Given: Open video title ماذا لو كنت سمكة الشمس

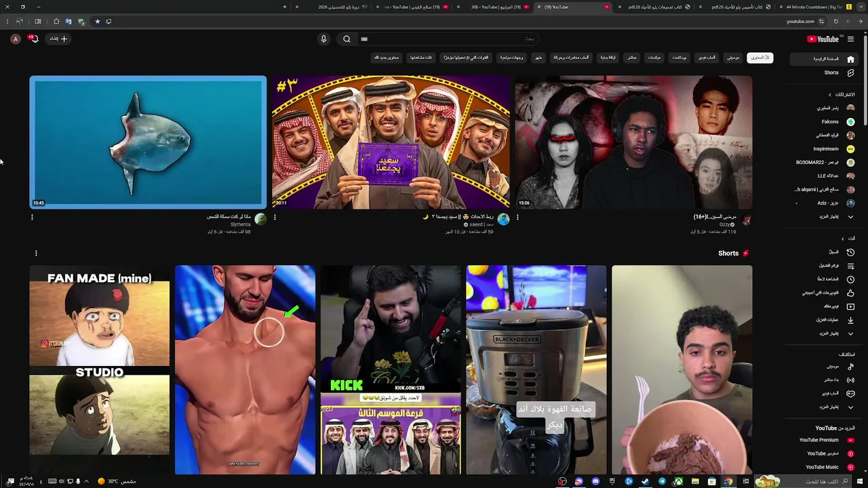Looking at the screenshot, I should (229, 217).
